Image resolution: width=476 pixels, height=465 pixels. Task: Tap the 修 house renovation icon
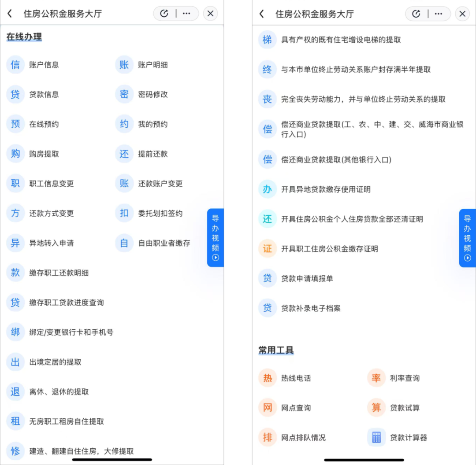coord(15,451)
